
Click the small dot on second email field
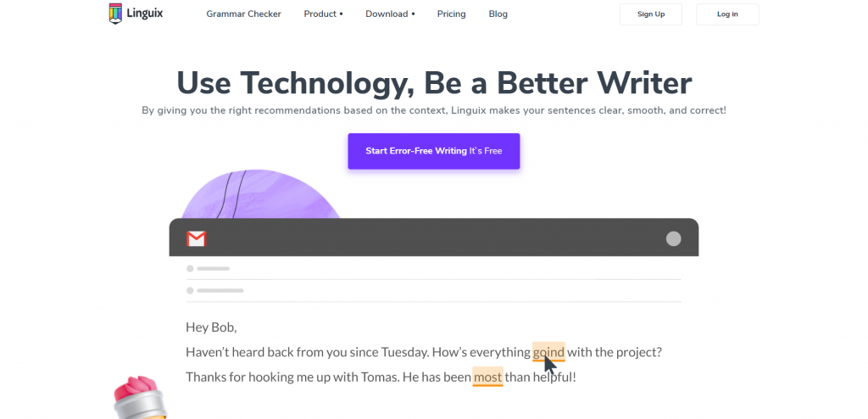(x=190, y=290)
